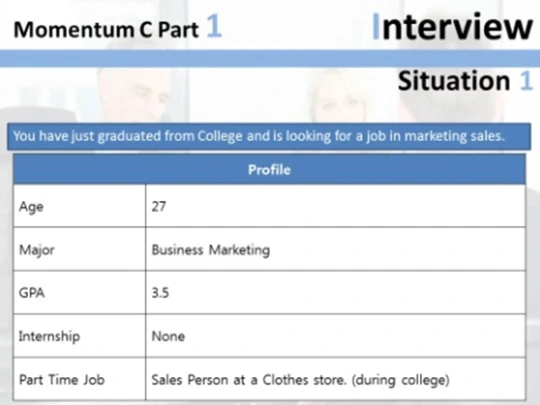Select the Age label cell
Viewport: 540px width, 405px height.
pyautogui.click(x=80, y=206)
